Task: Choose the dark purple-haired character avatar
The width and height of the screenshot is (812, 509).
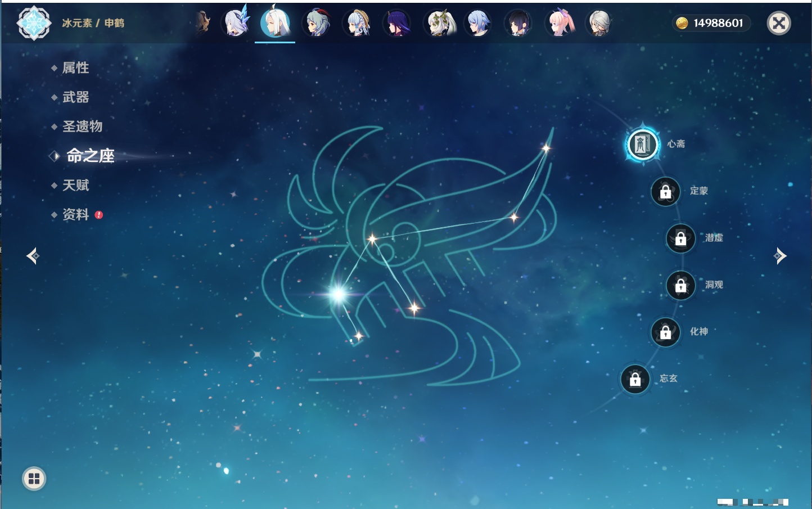Action: (x=397, y=23)
